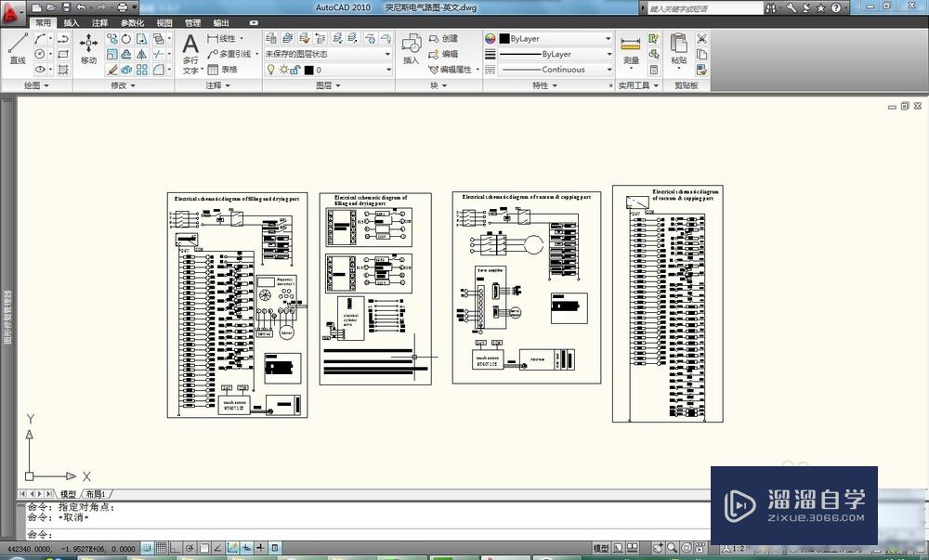Toggle the layer lock padlock icon
This screenshot has width=929, height=560.
coord(294,70)
